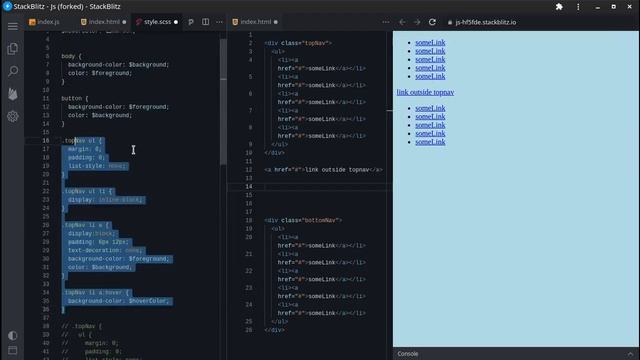Select the index.html tab in right pane
640x360 pixels.
click(x=255, y=22)
